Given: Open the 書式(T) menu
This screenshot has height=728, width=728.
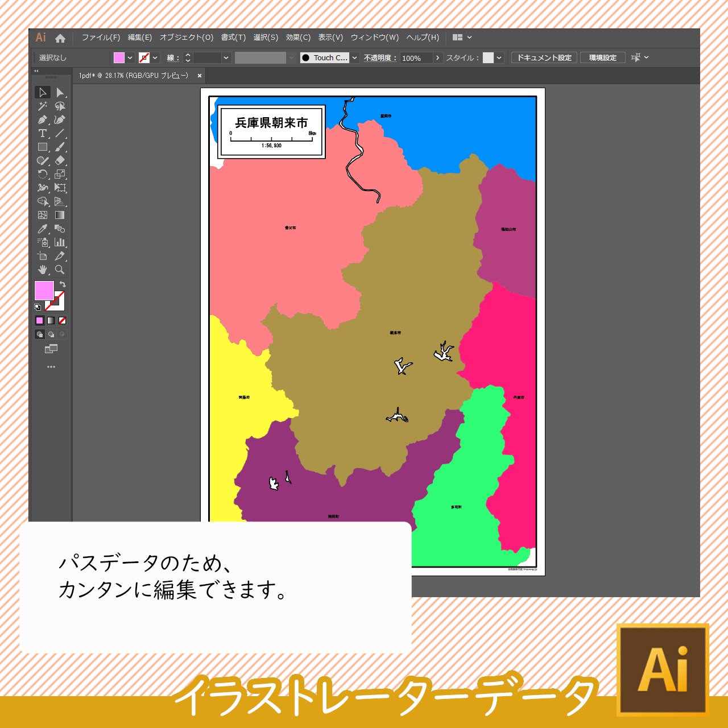Looking at the screenshot, I should pyautogui.click(x=233, y=38).
